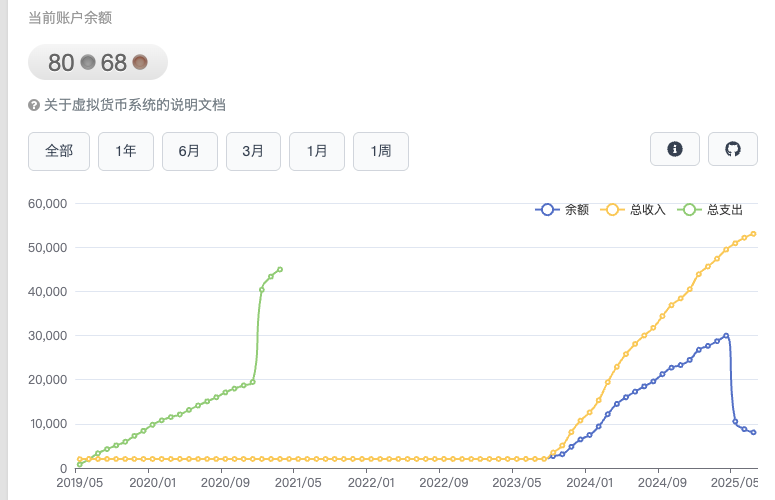
Task: Click the info circle icon button
Action: coord(675,149)
